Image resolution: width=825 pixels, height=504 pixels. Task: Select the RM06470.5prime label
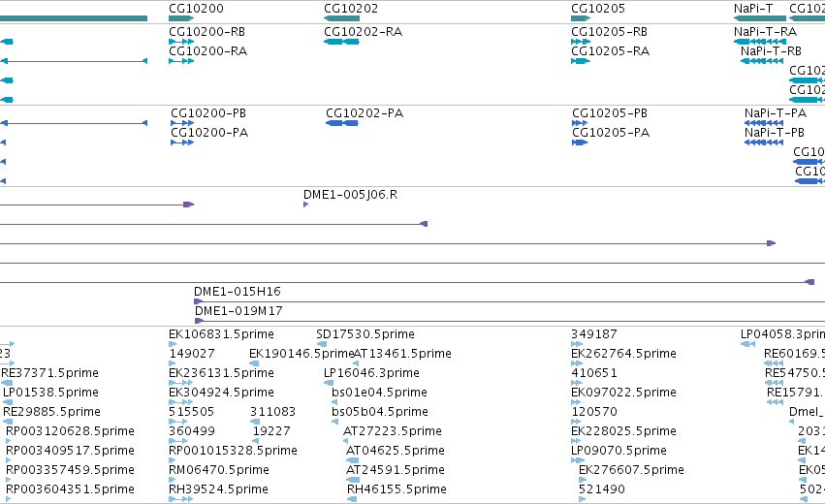(219, 470)
